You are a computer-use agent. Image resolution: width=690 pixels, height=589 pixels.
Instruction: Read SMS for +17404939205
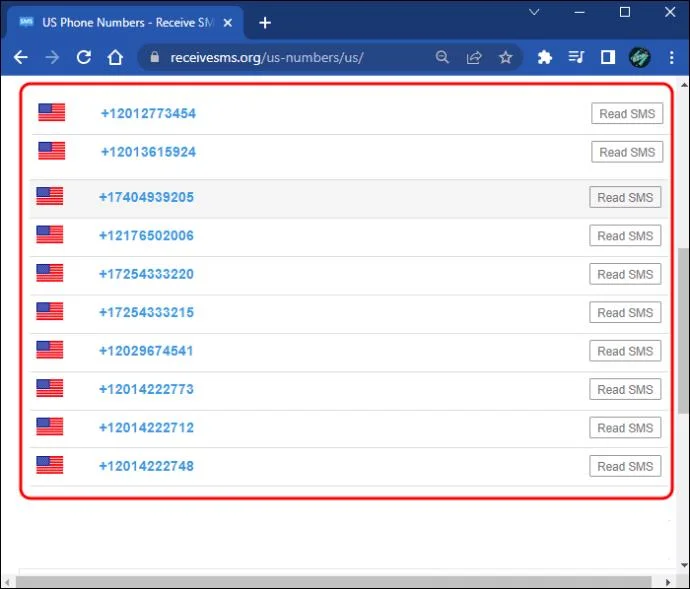[625, 197]
